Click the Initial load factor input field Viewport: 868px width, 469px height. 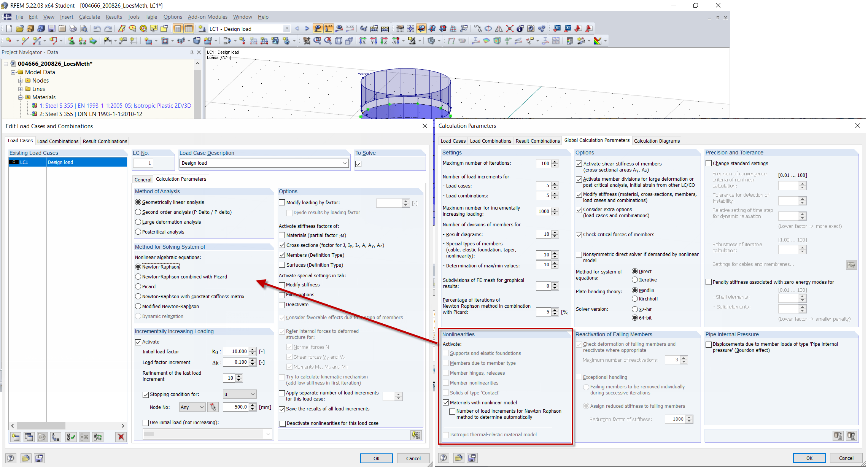tap(236, 351)
